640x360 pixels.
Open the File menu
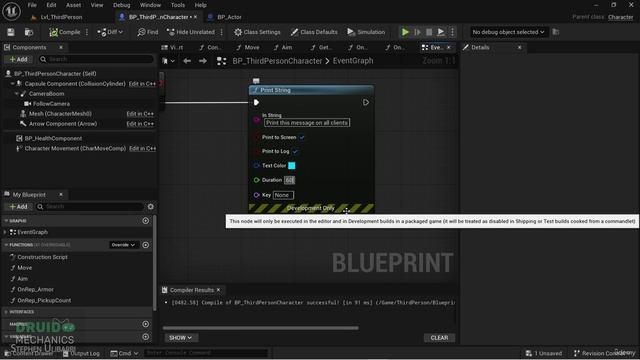32,5
